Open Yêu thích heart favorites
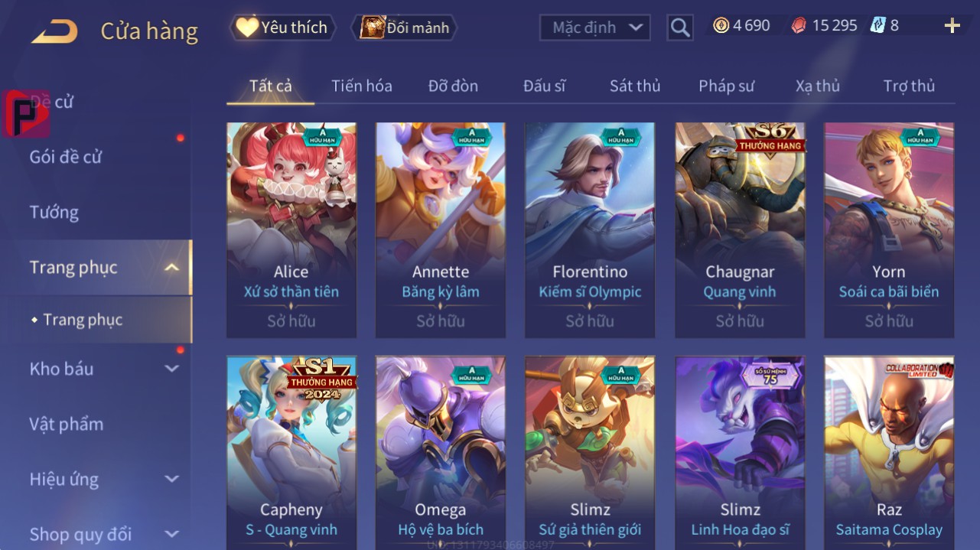This screenshot has height=550, width=980. click(282, 28)
